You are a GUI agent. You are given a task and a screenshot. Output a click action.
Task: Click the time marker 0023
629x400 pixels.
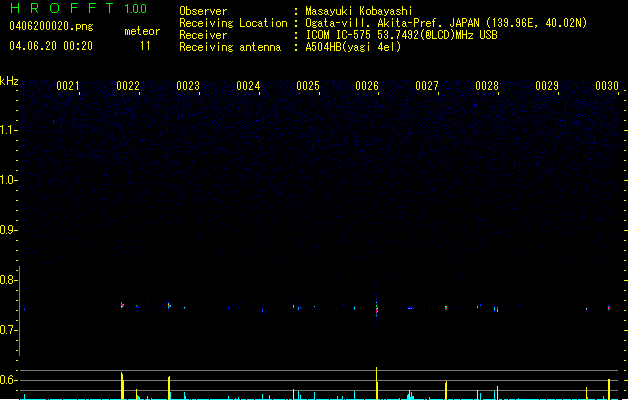click(188, 85)
